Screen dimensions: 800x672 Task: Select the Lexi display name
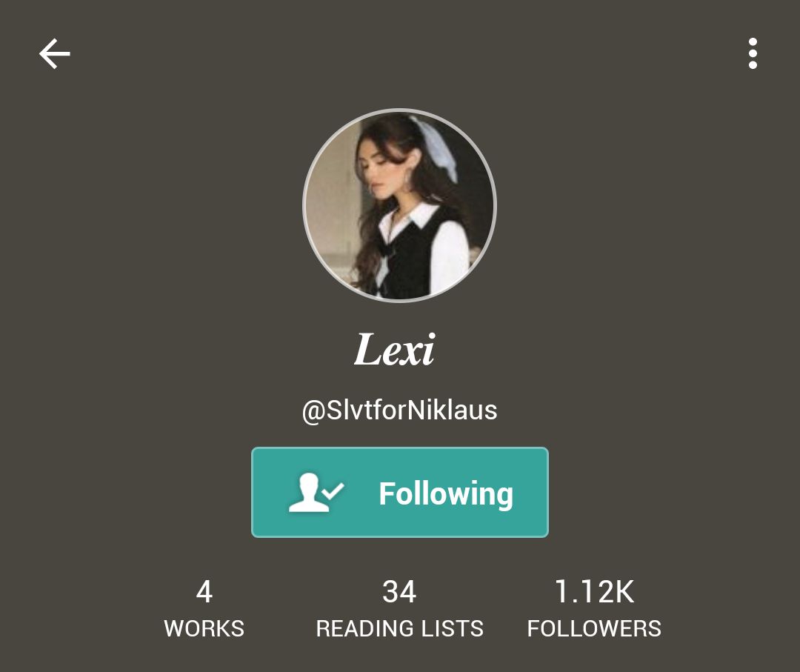(394, 350)
